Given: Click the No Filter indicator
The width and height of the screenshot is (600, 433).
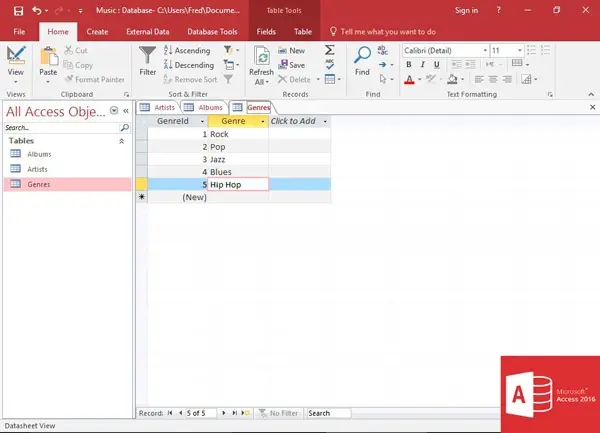Looking at the screenshot, I should (279, 413).
